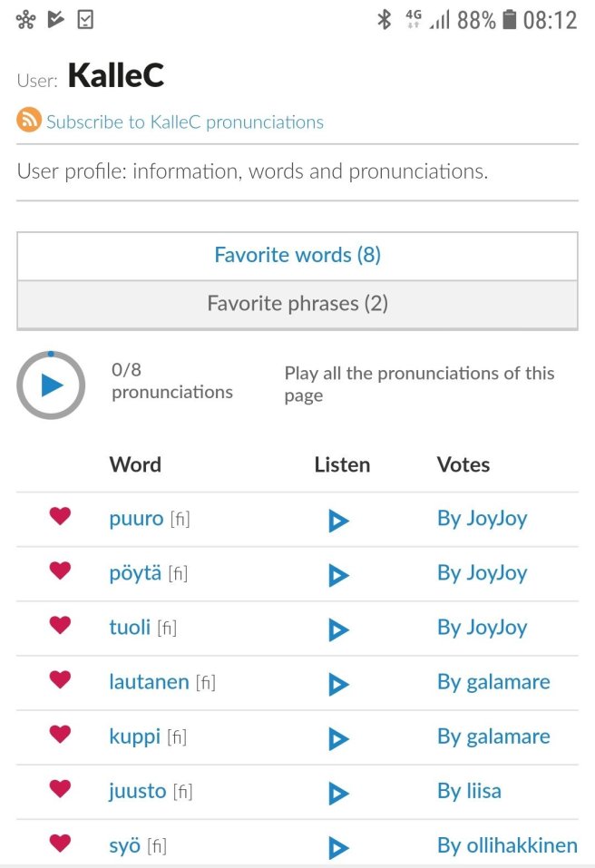Unfavorite puuro with its heart
This screenshot has width=595, height=868.
[x=60, y=516]
